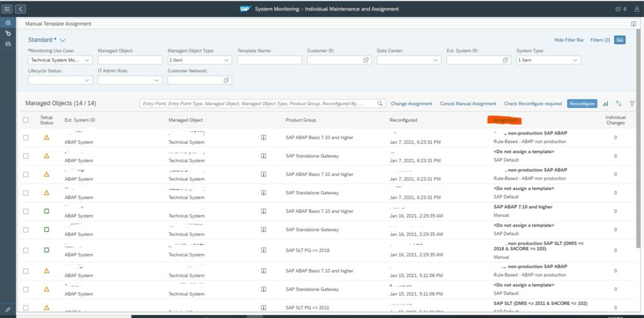
Task: Click Cancel Manual Assignment
Action: coord(468,104)
